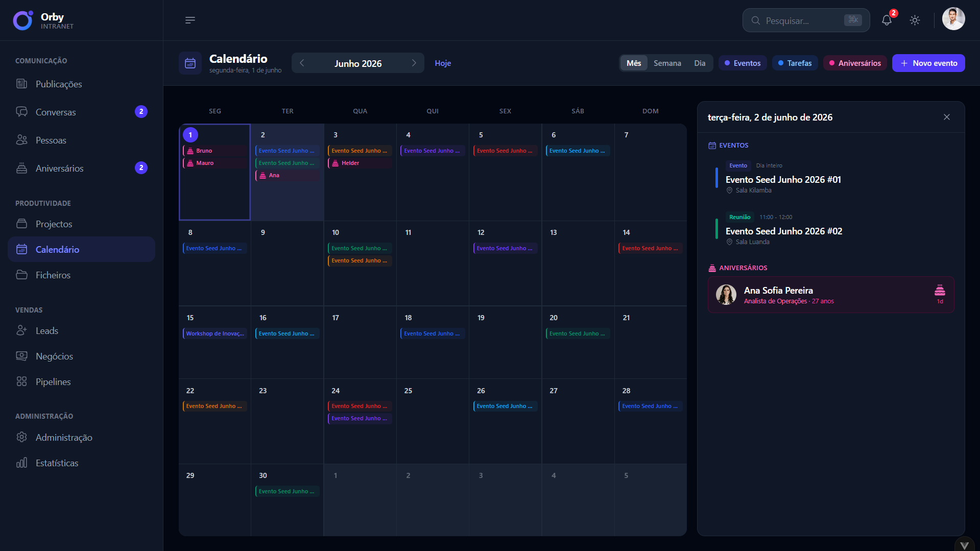980x551 pixels.
Task: Open Ana birthday entry on day 2
Action: (x=288, y=175)
